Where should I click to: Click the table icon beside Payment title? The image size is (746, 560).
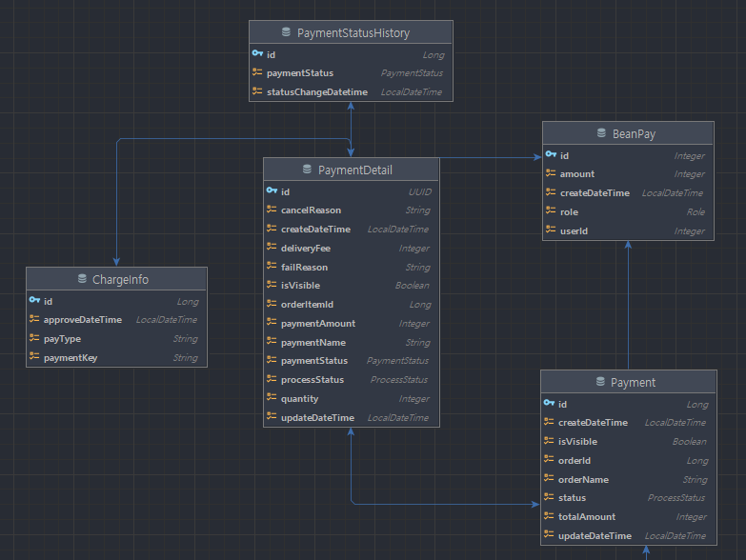600,382
